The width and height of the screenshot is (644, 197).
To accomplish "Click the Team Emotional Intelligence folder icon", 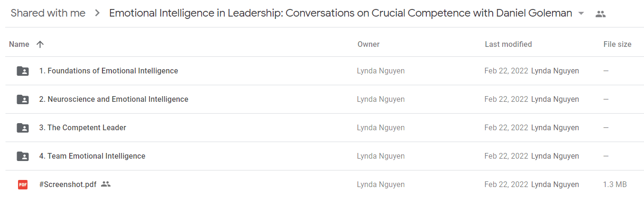I will (23, 156).
